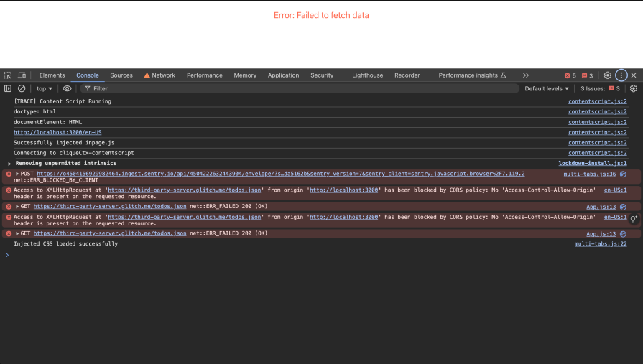Activate the inspect element picker icon
The image size is (643, 364).
(8, 75)
